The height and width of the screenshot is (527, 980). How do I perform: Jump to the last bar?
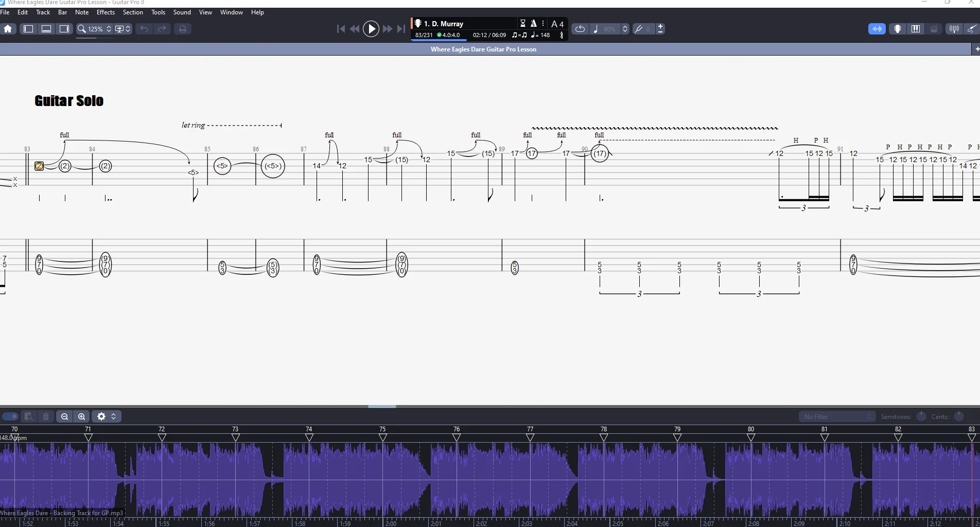click(x=401, y=29)
